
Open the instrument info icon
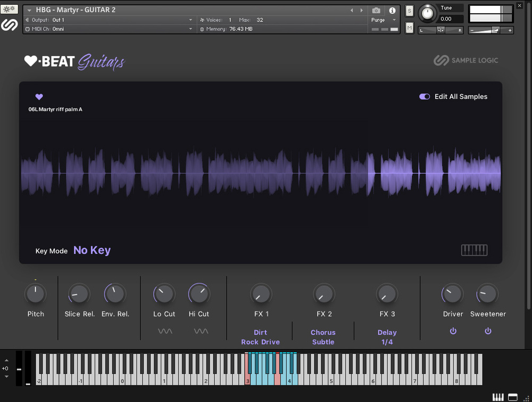click(392, 11)
